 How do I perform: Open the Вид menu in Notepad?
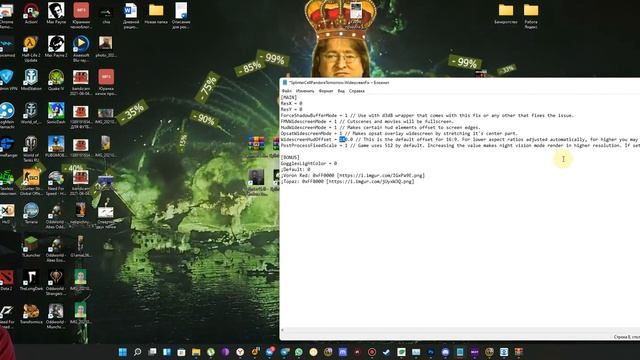(341, 91)
